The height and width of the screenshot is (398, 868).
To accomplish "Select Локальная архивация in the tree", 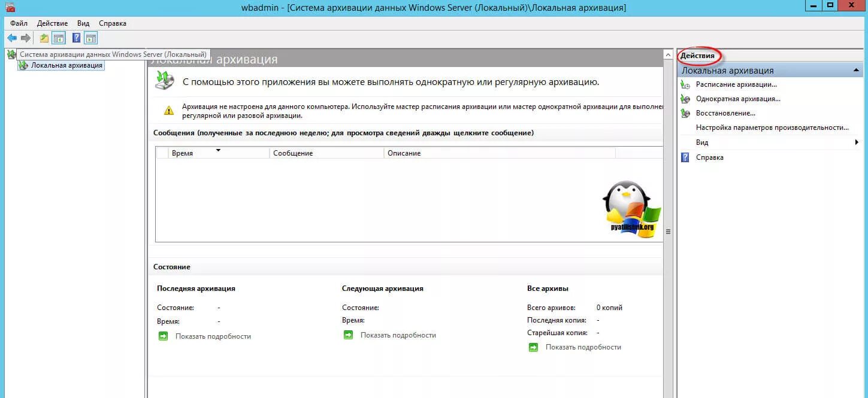I will (x=66, y=65).
